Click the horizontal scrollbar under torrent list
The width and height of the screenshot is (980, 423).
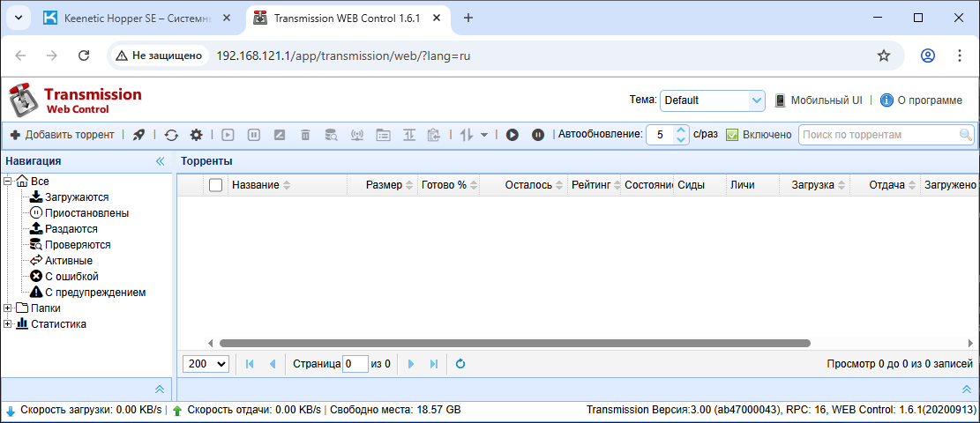[514, 343]
